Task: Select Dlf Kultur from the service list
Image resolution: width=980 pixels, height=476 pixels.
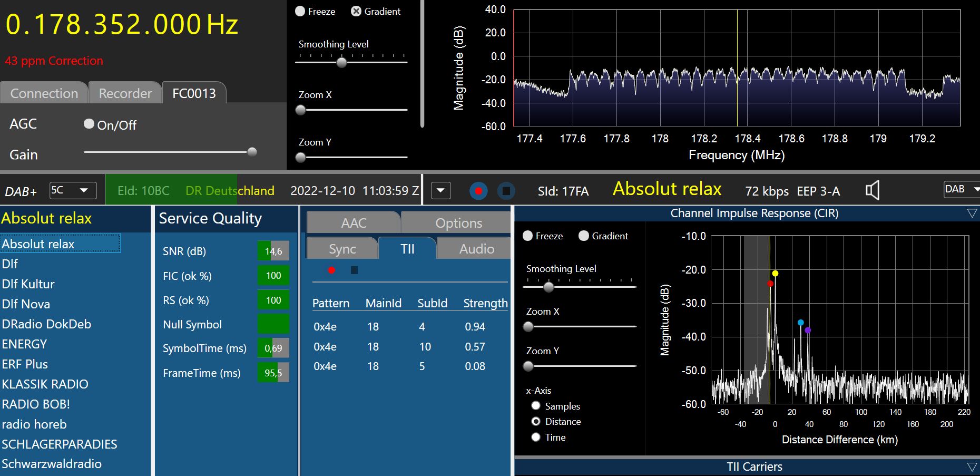Action: [28, 284]
